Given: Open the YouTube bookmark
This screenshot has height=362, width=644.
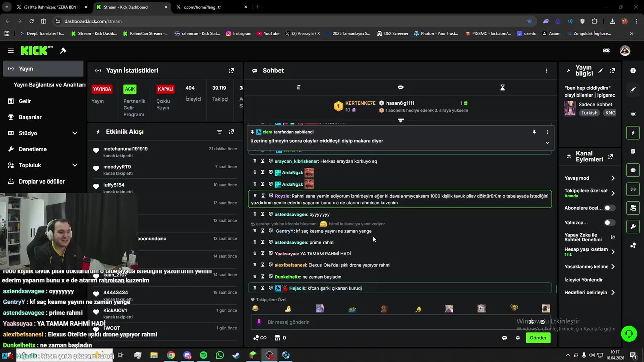Looking at the screenshot, I should [268, 34].
